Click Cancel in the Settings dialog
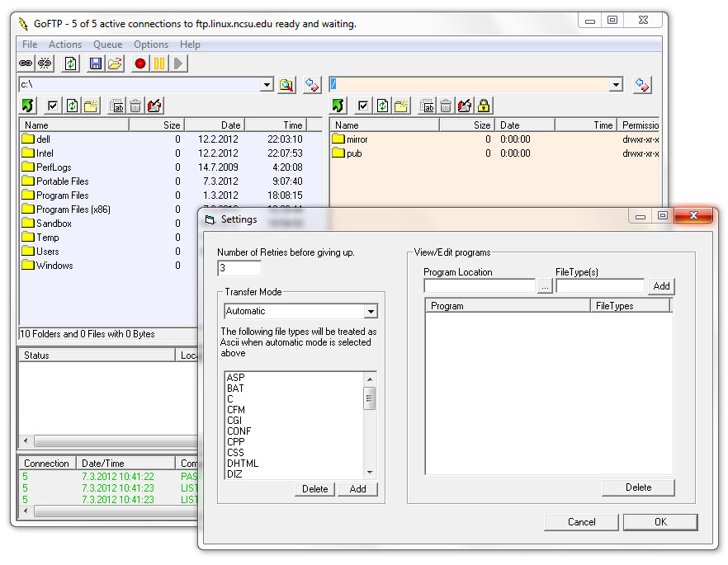 click(x=581, y=522)
